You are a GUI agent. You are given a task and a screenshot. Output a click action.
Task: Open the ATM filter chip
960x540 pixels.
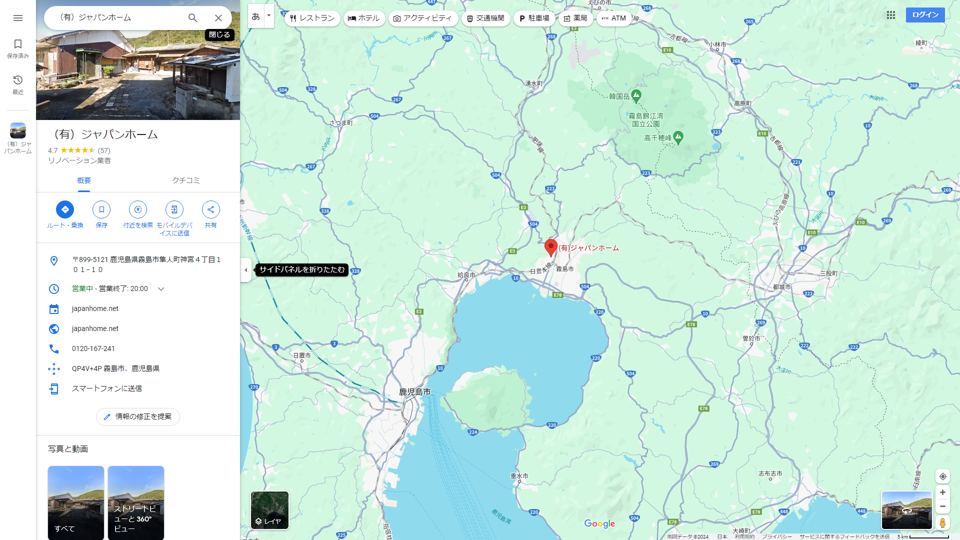[614, 18]
